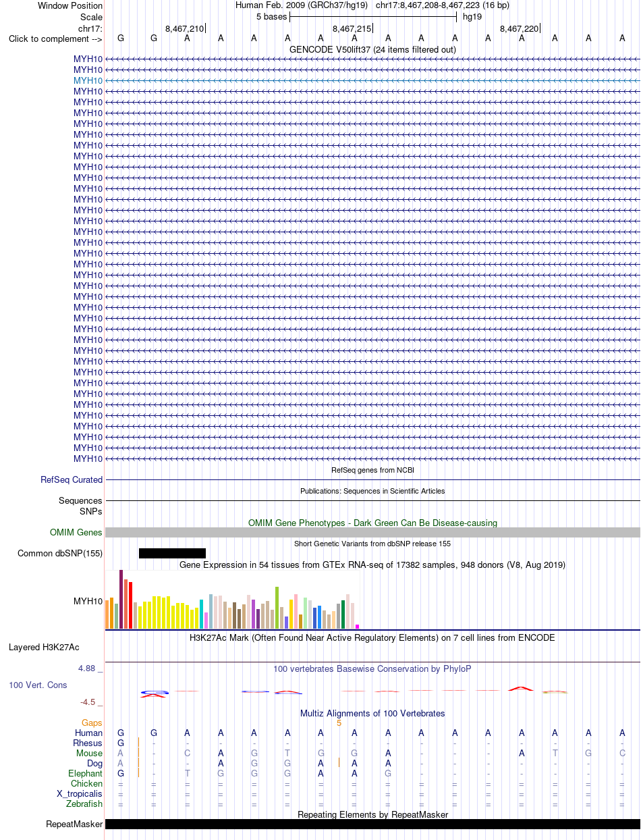Select the Mouse alignment row label
641x840 pixels.
tap(90, 753)
